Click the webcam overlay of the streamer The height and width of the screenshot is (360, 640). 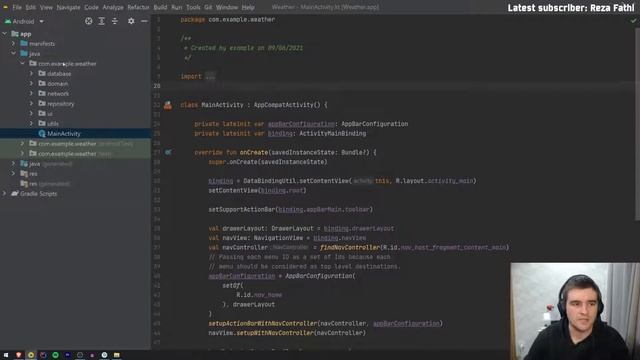point(575,311)
